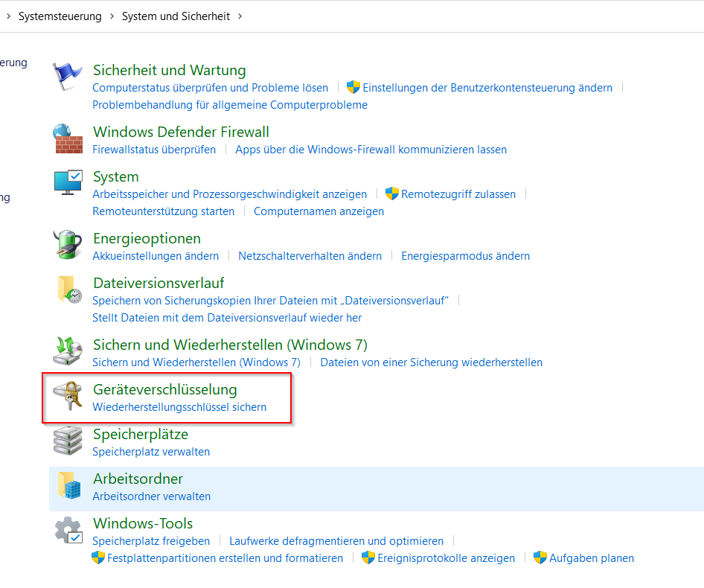704x588 pixels.
Task: Open Netzschalterverhalten ändern
Action: click(x=310, y=255)
